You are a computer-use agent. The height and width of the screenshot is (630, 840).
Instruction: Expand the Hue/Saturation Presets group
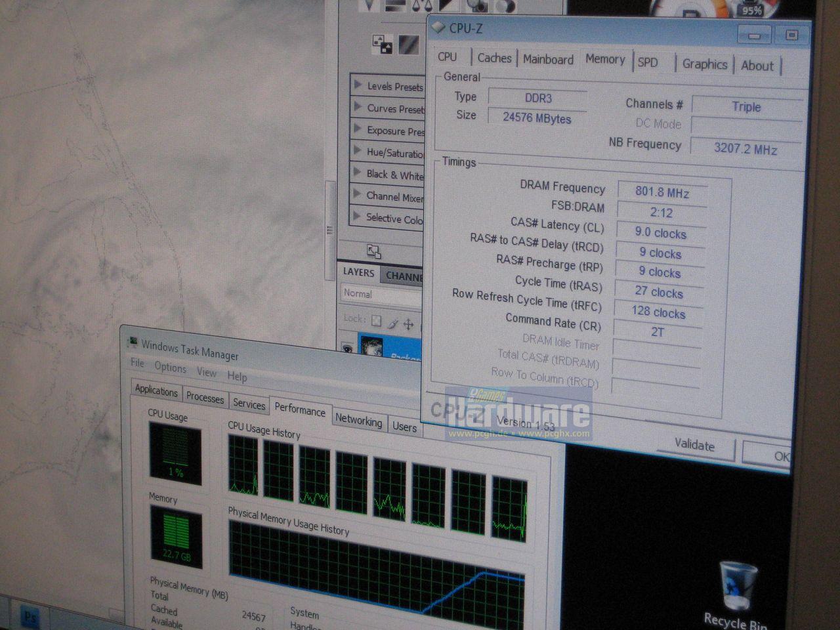pyautogui.click(x=358, y=150)
